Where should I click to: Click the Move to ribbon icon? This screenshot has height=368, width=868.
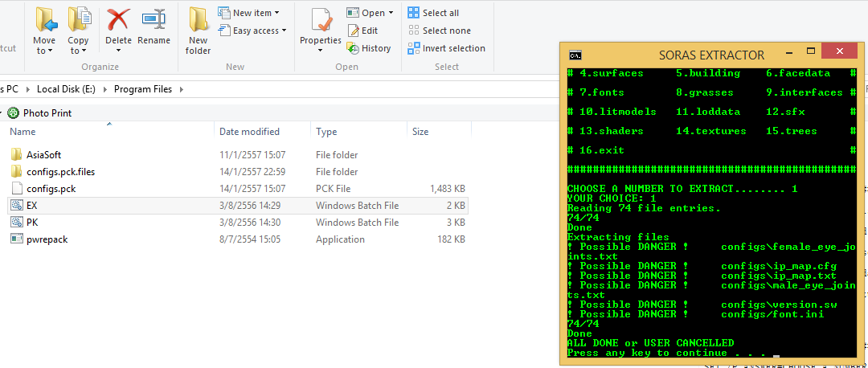(x=46, y=19)
